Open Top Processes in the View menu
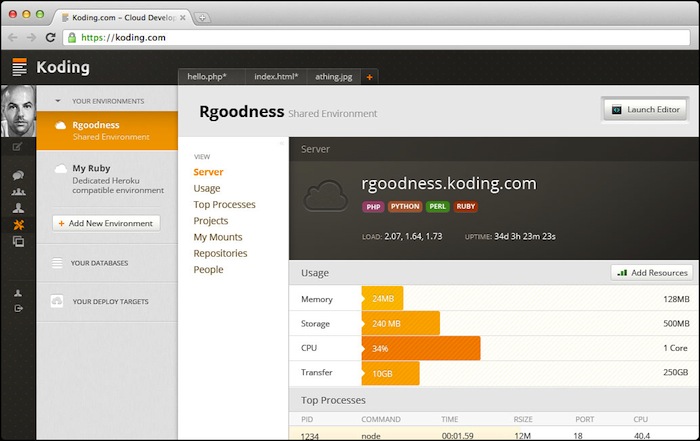Image resolution: width=700 pixels, height=441 pixels. pos(224,205)
